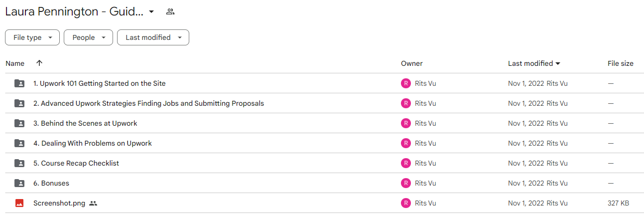Reverse name sort with the up arrow

(39, 63)
